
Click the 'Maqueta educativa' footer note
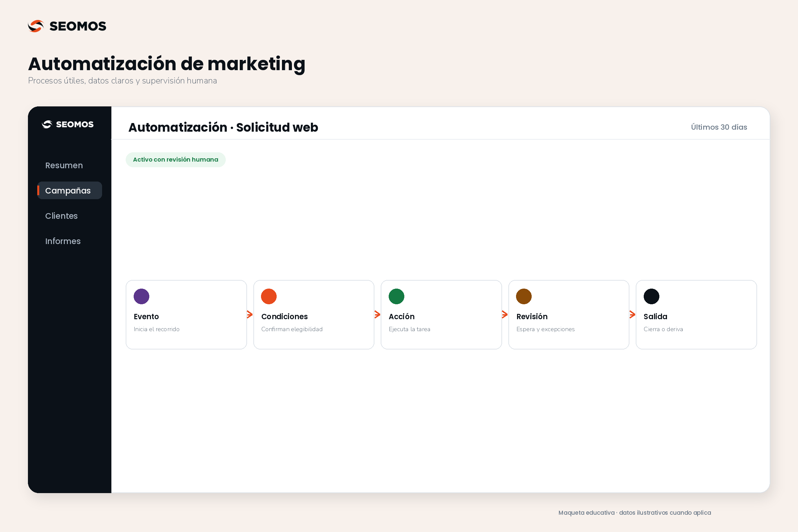(635, 512)
